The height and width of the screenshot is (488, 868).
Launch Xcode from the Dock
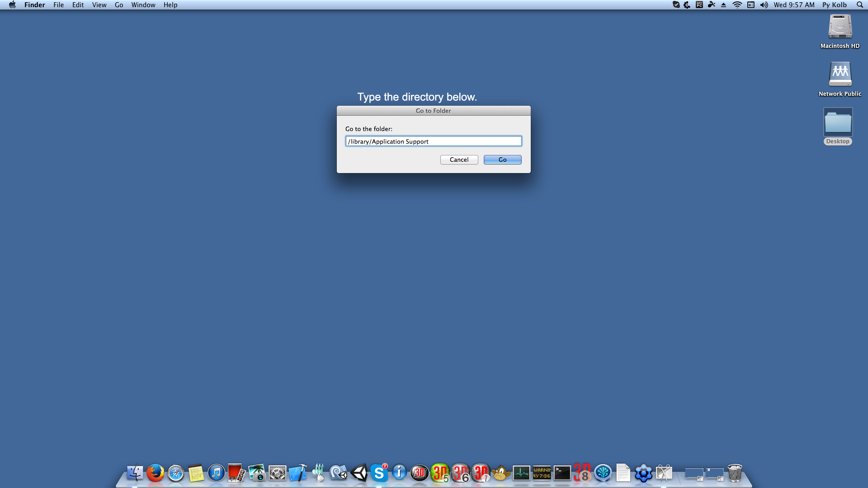tap(297, 474)
